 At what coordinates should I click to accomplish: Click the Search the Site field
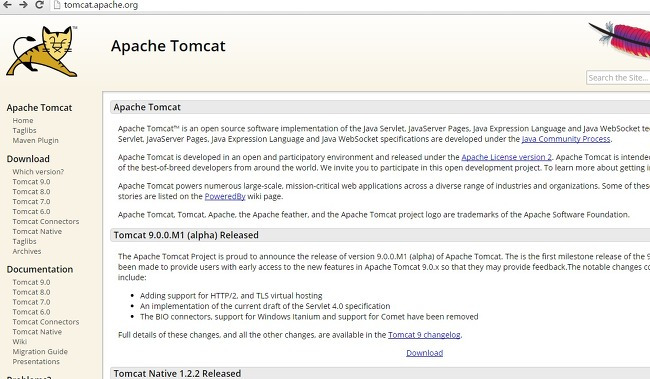[x=618, y=78]
